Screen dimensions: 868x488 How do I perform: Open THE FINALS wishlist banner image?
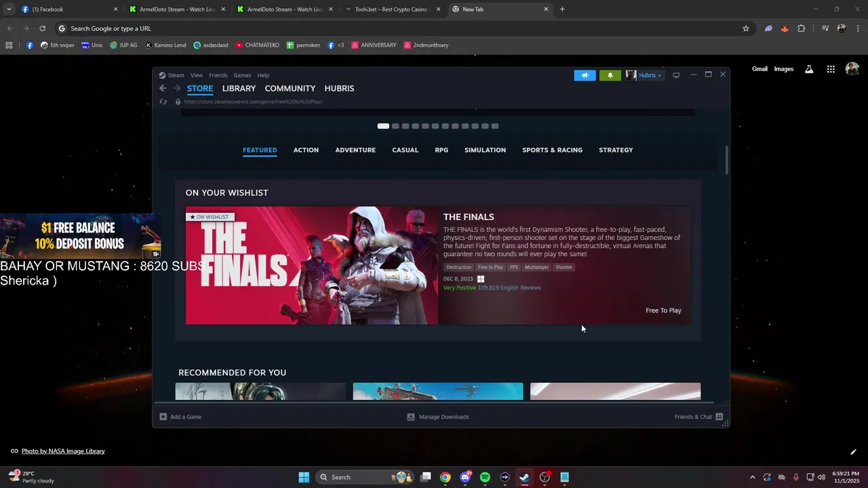(312, 266)
